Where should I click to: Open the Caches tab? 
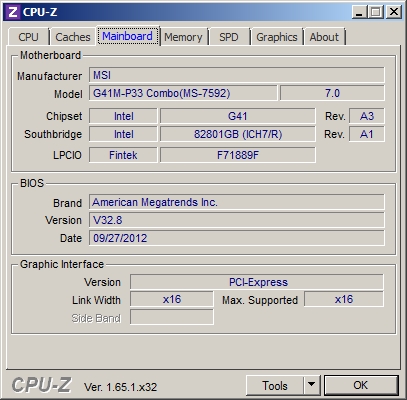73,37
